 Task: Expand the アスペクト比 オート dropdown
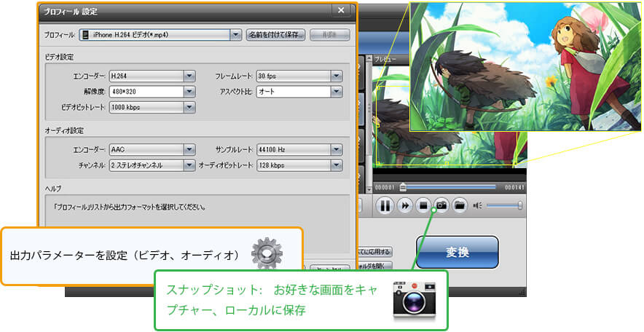click(337, 92)
